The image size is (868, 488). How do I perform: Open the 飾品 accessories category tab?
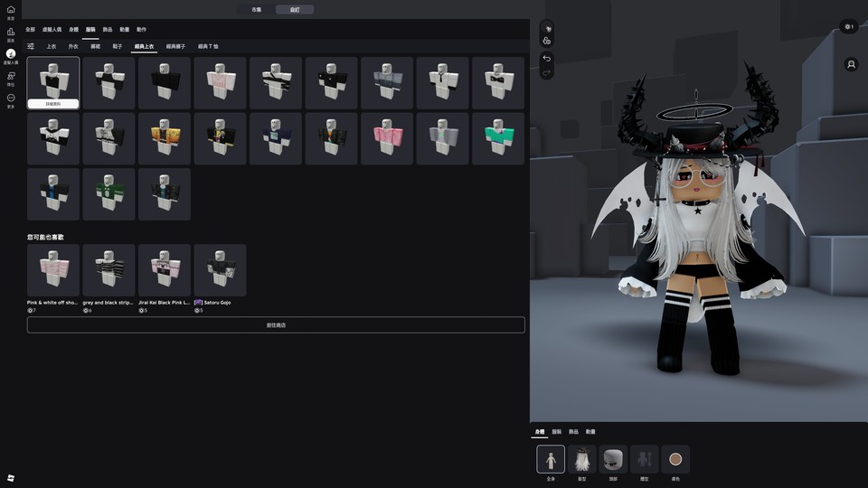click(x=108, y=30)
